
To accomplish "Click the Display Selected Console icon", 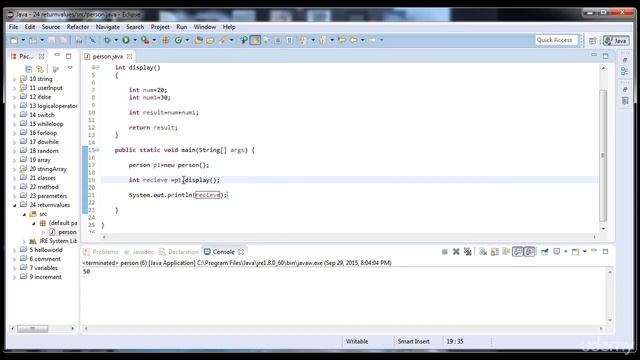I will pos(558,252).
